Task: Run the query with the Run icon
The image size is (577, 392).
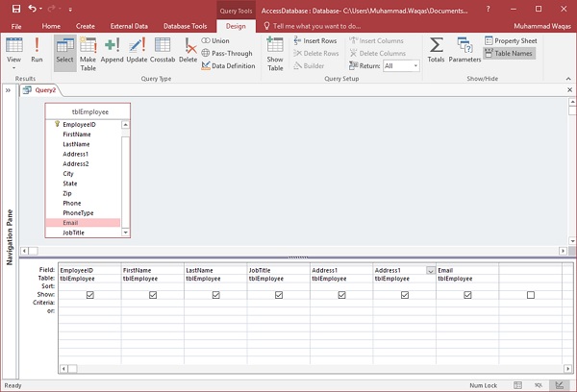Action: pos(37,49)
